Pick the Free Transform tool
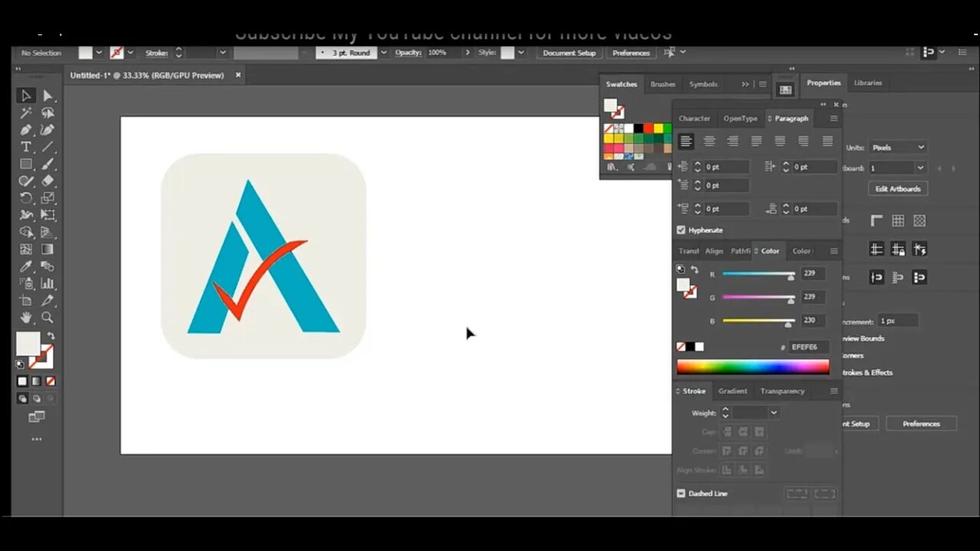 click(47, 215)
